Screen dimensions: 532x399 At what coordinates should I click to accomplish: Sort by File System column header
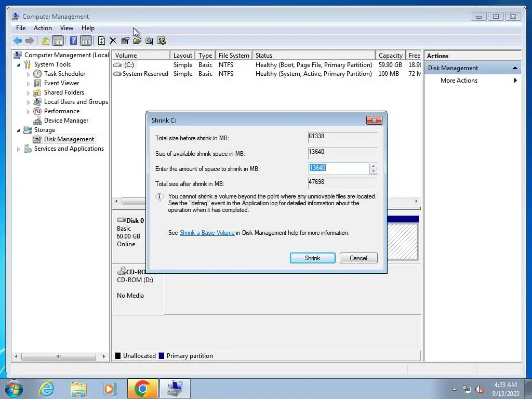(x=234, y=55)
